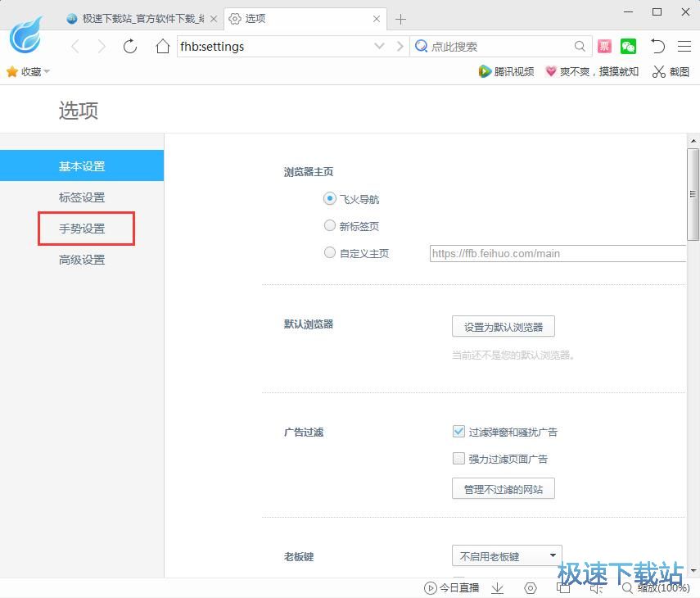Viewport: 700px width, 598px height.
Task: Go forward with the right arrow button
Action: [x=102, y=46]
